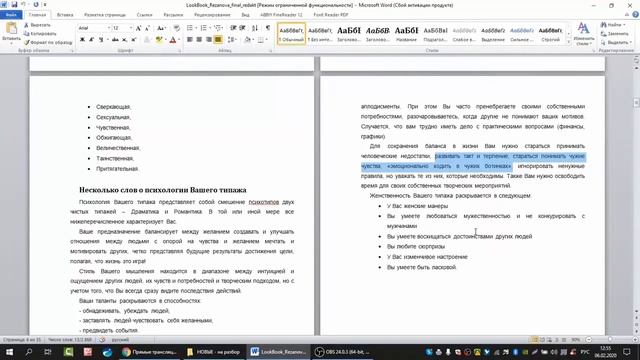Open Windows Start menu
Image resolution: width=640 pixels, height=360 pixels.
pos(9,352)
